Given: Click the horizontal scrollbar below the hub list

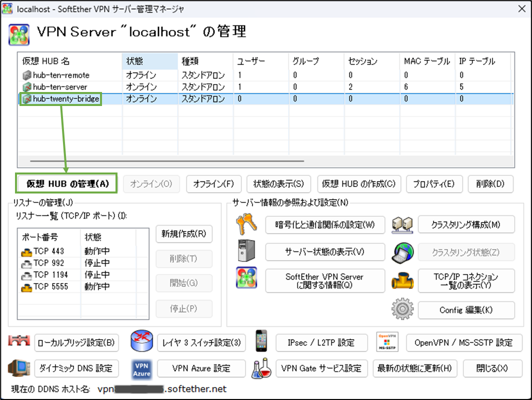Looking at the screenshot, I should click(165, 161).
